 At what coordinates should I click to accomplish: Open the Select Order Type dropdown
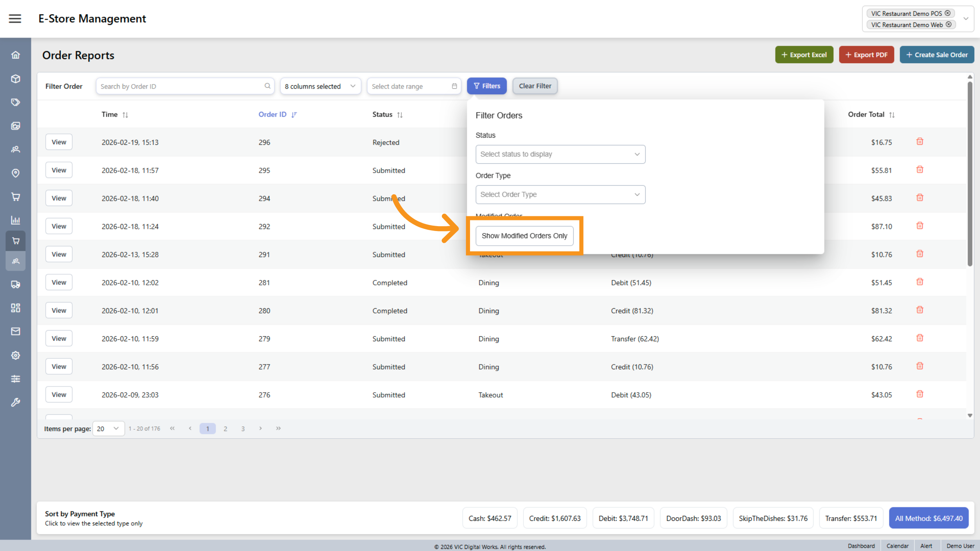tap(560, 194)
